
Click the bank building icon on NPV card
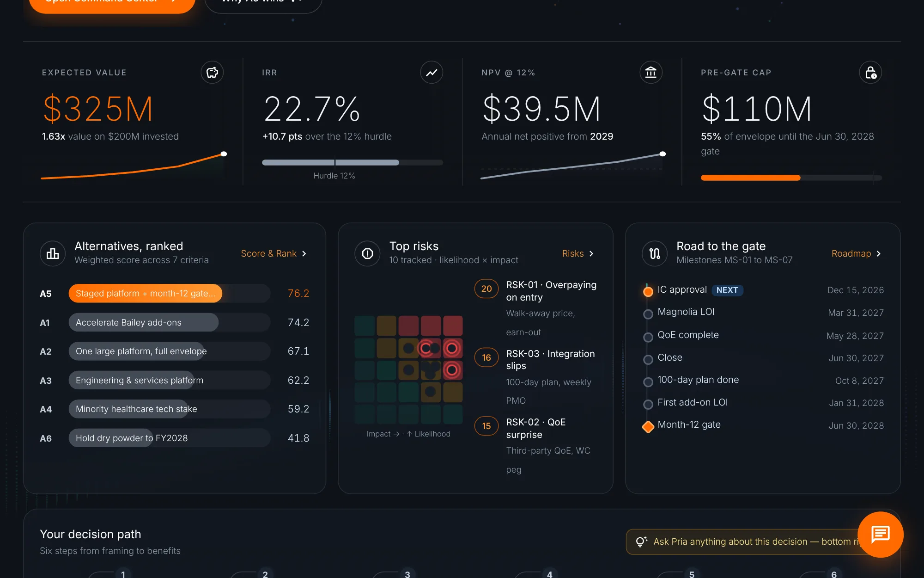[x=651, y=73]
